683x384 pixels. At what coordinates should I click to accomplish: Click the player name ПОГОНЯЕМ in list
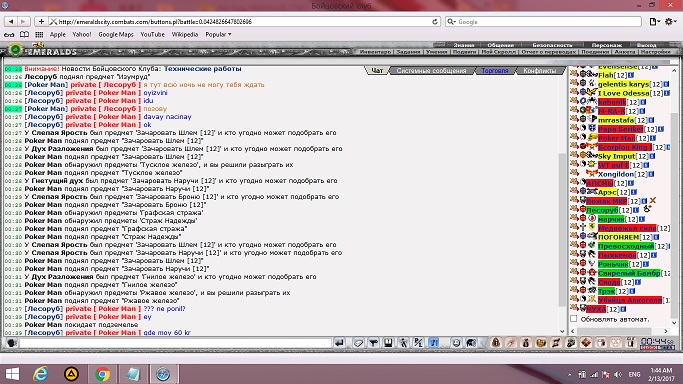pos(619,237)
